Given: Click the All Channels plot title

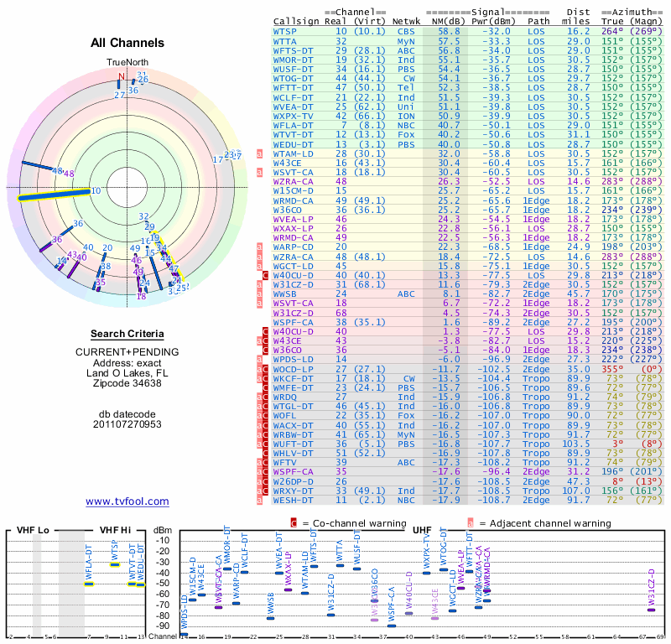Looking at the screenshot, I should 127,42.
